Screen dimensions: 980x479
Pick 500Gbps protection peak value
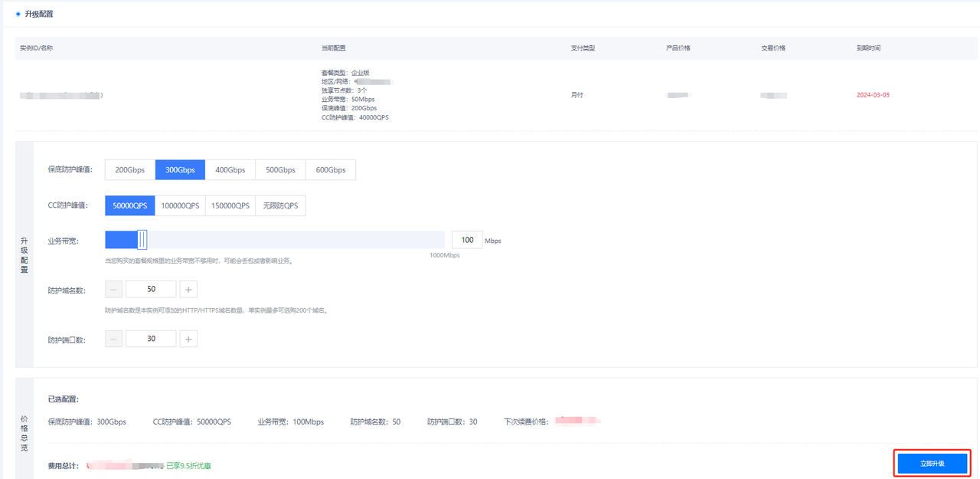(x=280, y=169)
